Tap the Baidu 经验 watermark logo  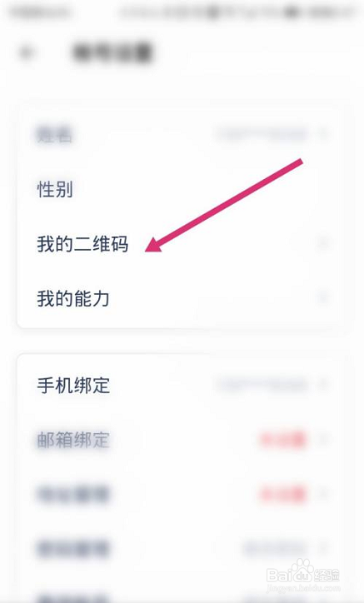[303, 576]
